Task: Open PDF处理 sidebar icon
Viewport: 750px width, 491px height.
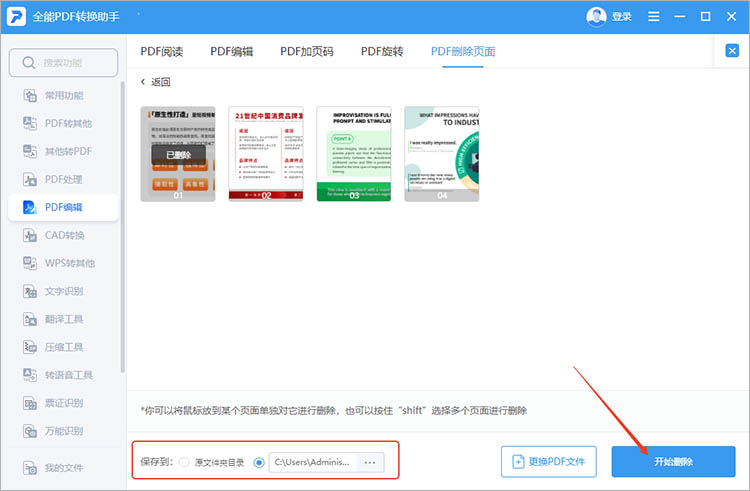Action: (x=30, y=179)
